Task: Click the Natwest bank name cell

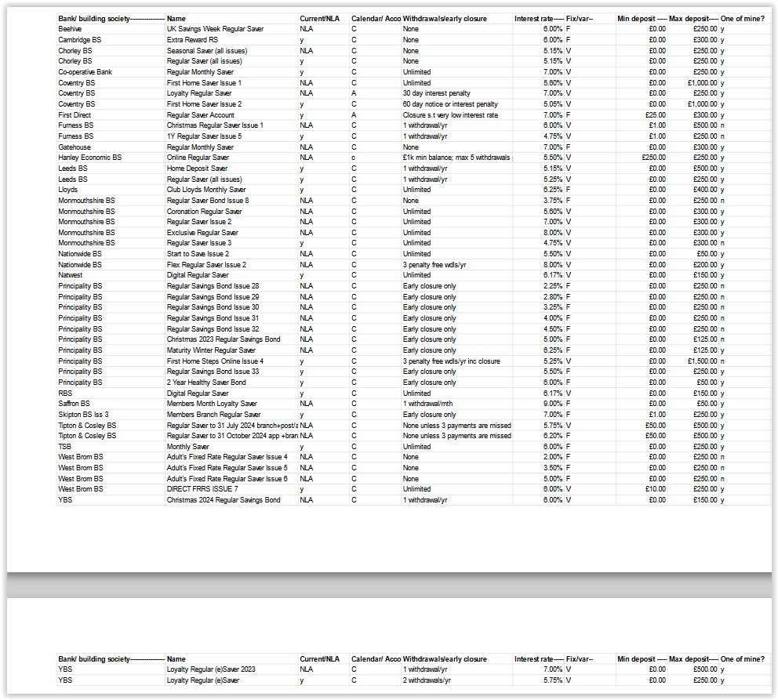Action: coord(71,275)
